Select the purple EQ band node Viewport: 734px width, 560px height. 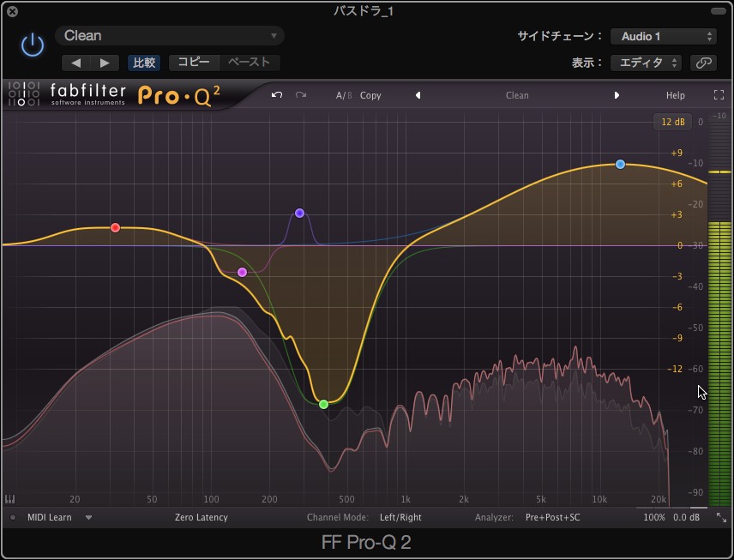point(299,213)
